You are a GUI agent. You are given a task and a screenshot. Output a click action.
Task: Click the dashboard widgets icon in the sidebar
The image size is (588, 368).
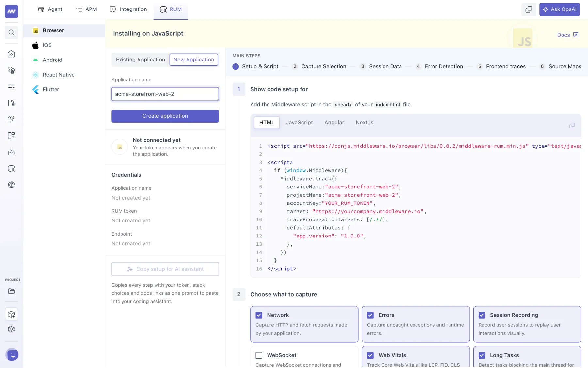pos(11,136)
